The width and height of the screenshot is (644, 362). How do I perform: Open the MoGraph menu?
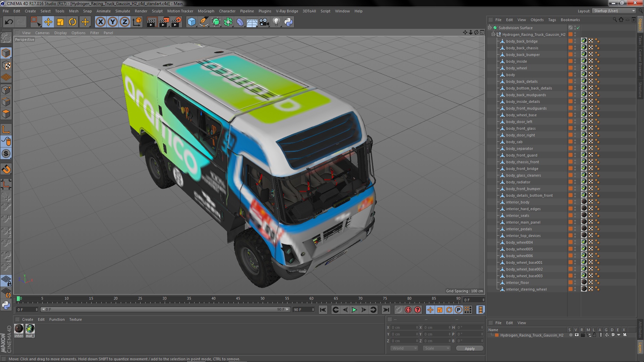click(206, 11)
